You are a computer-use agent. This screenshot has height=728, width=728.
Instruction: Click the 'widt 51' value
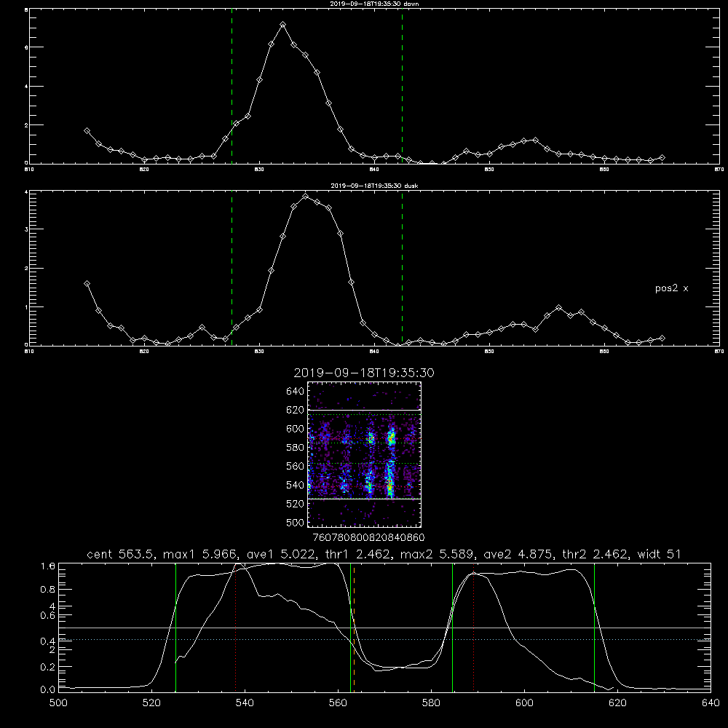tap(660, 554)
